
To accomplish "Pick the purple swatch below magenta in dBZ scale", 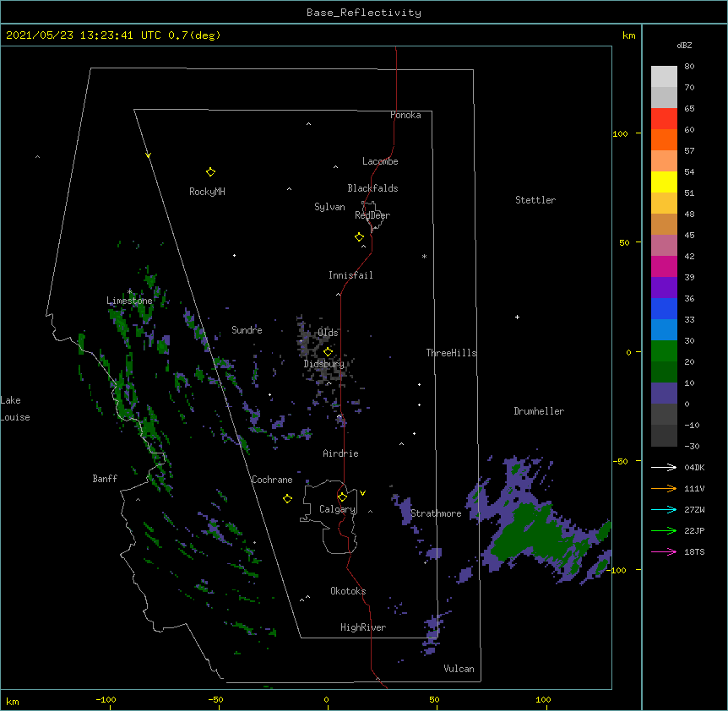I will pos(664,288).
